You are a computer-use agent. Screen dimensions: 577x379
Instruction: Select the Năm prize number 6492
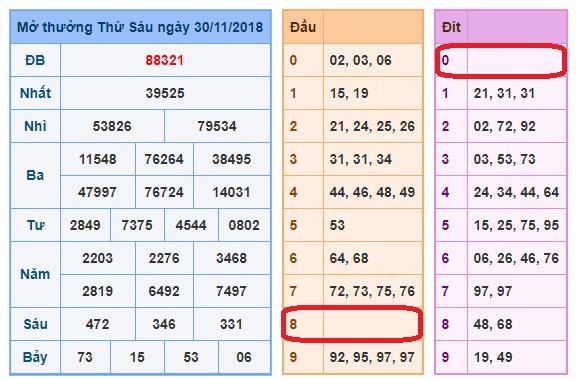[164, 291]
